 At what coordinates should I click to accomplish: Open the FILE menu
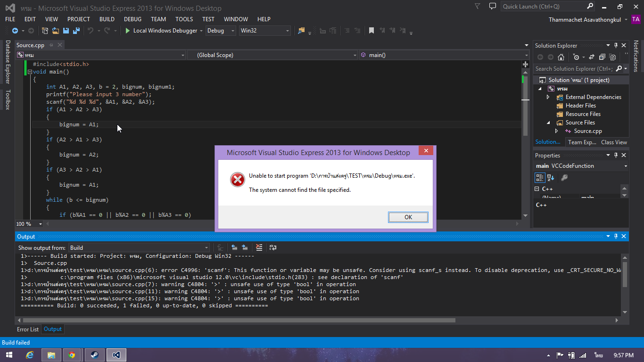[x=10, y=19]
